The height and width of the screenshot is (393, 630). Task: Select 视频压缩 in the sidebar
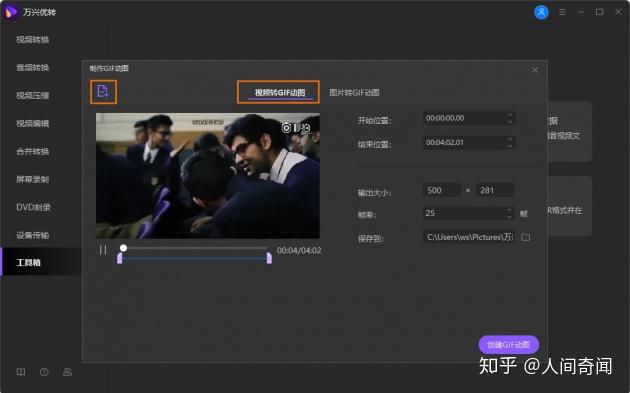pyautogui.click(x=33, y=95)
